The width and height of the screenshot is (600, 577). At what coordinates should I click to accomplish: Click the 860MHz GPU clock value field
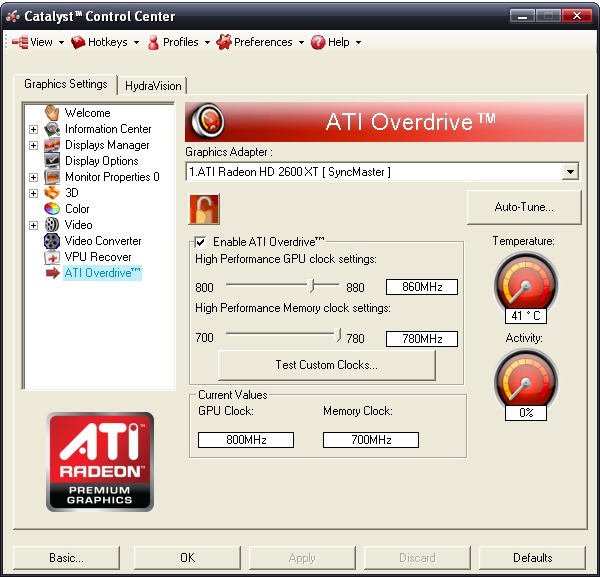click(x=422, y=287)
